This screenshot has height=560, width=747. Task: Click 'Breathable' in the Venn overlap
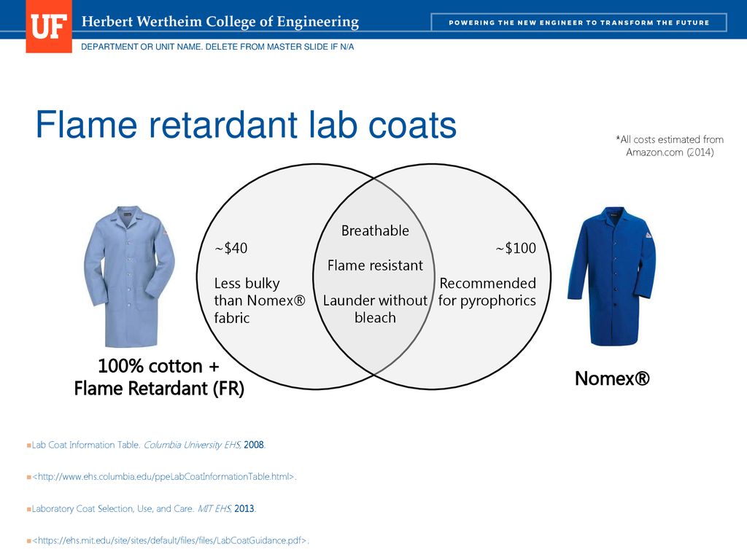(x=375, y=231)
